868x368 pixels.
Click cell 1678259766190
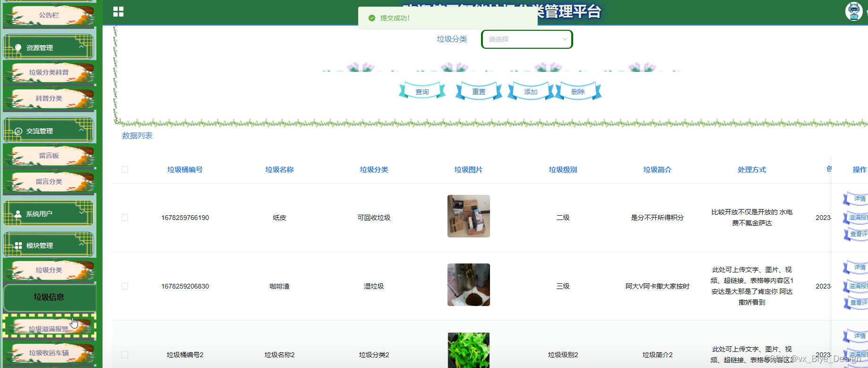tap(185, 218)
